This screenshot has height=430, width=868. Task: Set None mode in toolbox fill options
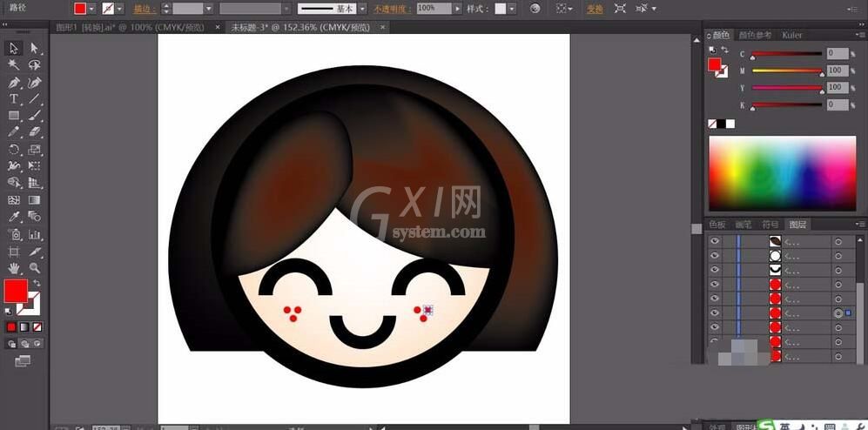tap(37, 327)
